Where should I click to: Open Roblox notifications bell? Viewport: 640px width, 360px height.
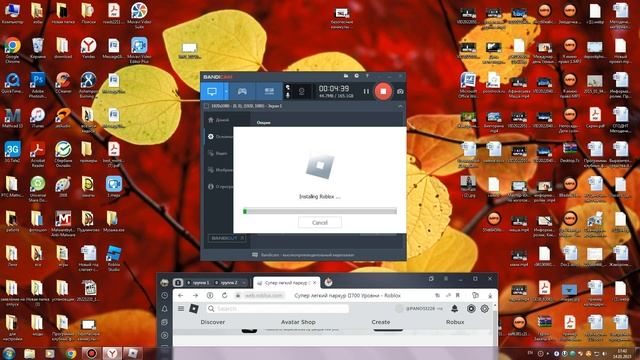455,309
